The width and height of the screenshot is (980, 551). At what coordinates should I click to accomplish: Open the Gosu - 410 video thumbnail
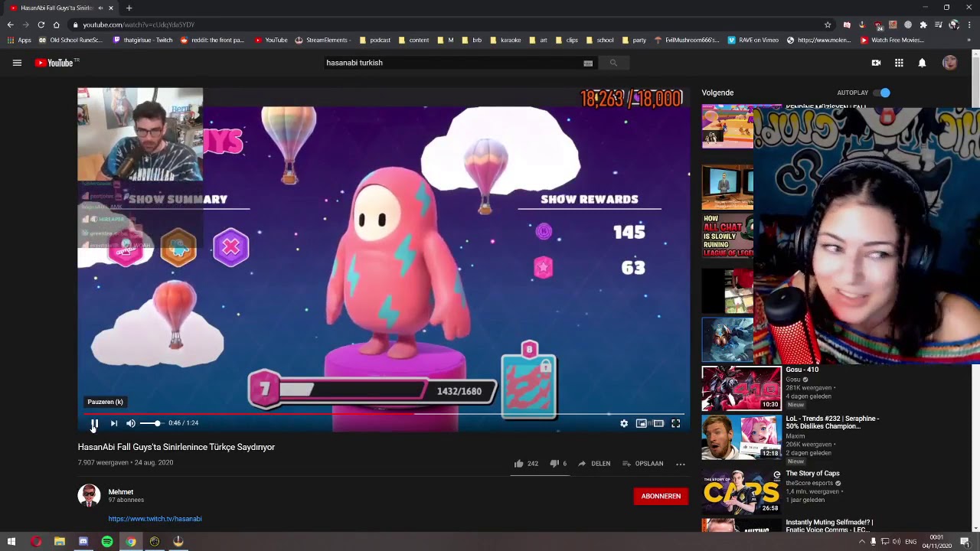tap(741, 388)
